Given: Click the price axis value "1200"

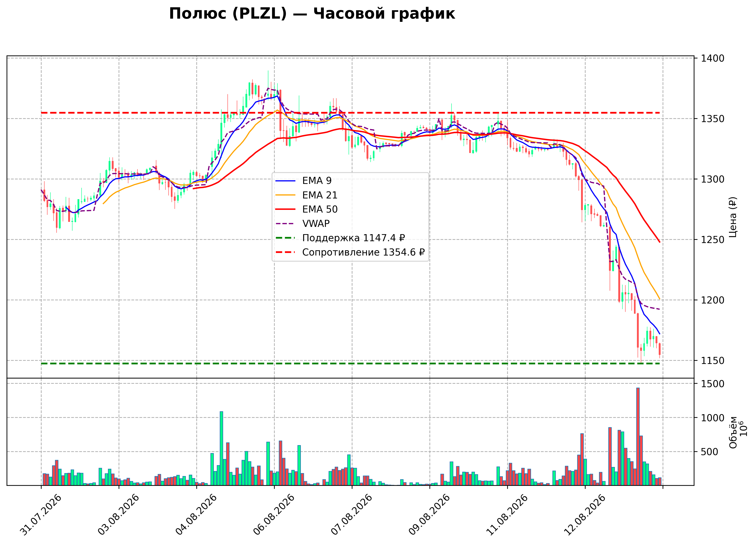Looking at the screenshot, I should 713,300.
